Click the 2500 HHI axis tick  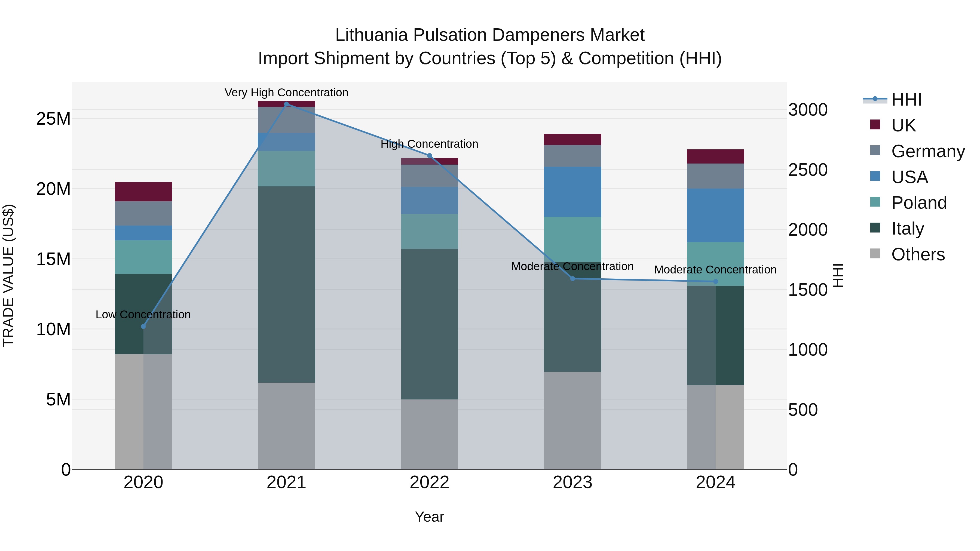808,170
